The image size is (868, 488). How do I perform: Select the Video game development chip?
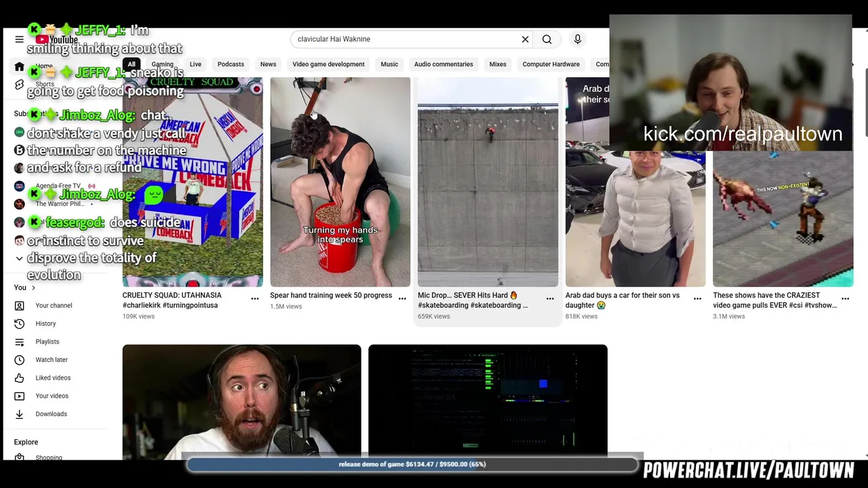[328, 64]
